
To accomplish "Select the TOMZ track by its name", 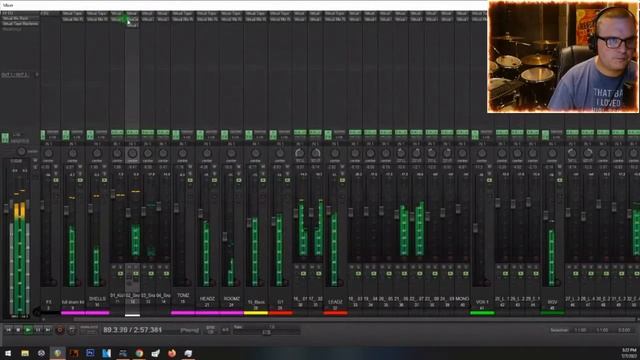I will (x=183, y=296).
